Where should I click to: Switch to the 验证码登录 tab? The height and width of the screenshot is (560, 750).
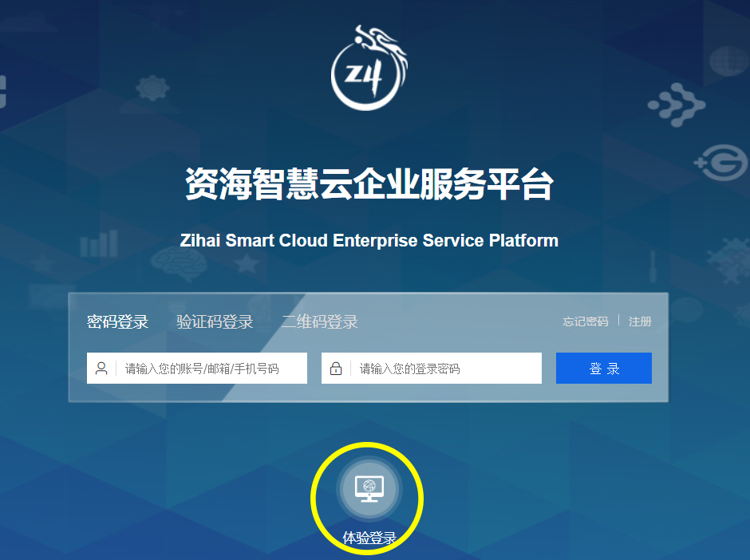215,321
